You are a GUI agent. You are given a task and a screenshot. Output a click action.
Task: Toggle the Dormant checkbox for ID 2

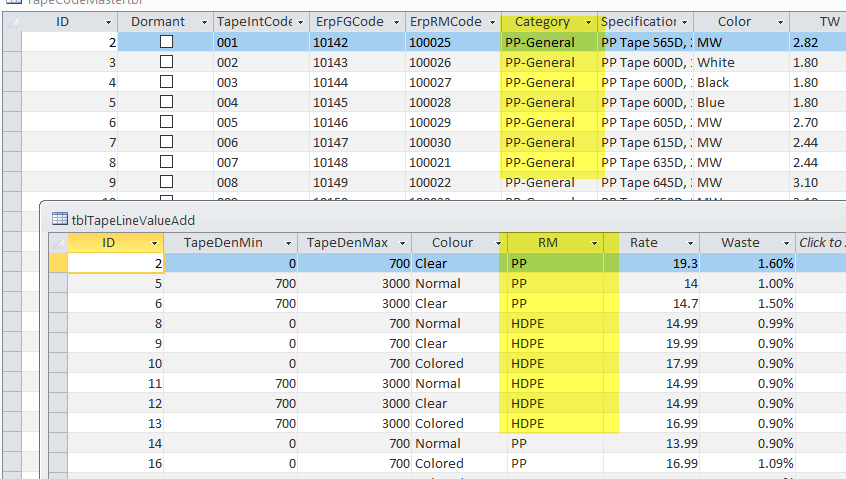166,42
